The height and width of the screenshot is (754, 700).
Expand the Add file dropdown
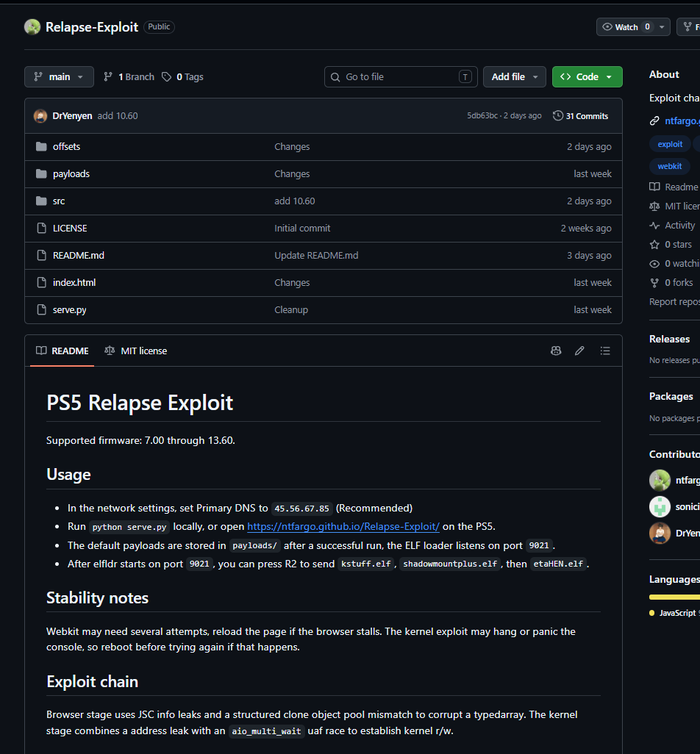(x=514, y=77)
